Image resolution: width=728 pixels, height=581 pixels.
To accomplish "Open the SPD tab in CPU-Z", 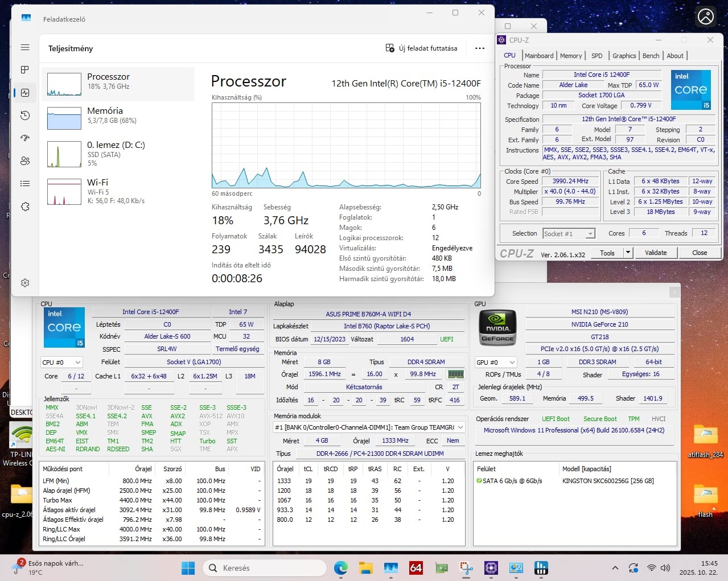I will [597, 56].
